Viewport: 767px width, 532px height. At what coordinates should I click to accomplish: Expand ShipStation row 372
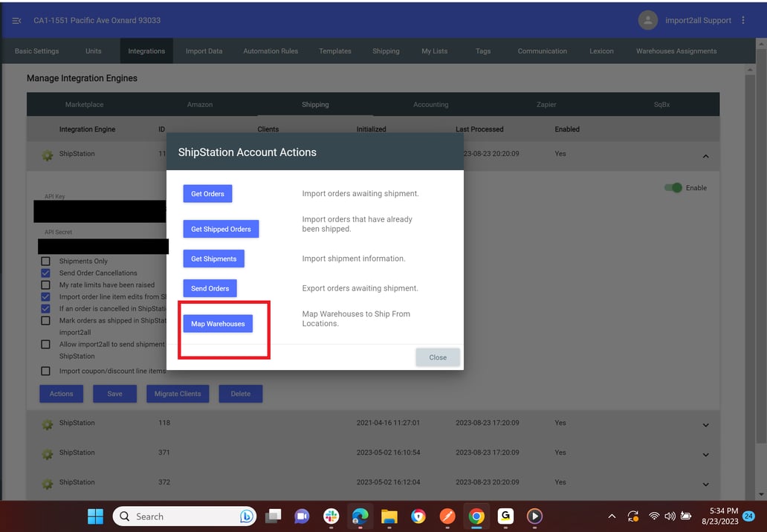[x=705, y=484]
